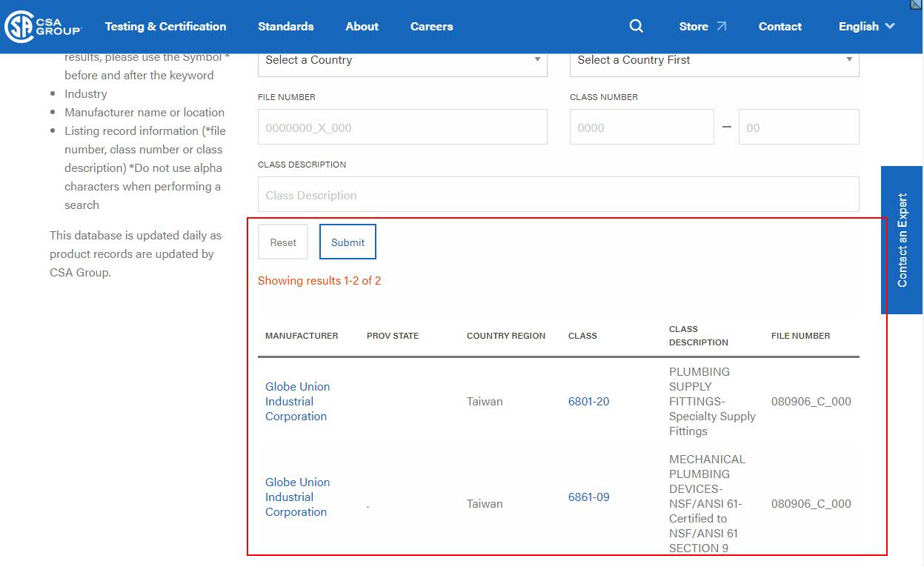The height and width of the screenshot is (567, 924).
Task: Expand the English language dropdown
Action: 866,26
